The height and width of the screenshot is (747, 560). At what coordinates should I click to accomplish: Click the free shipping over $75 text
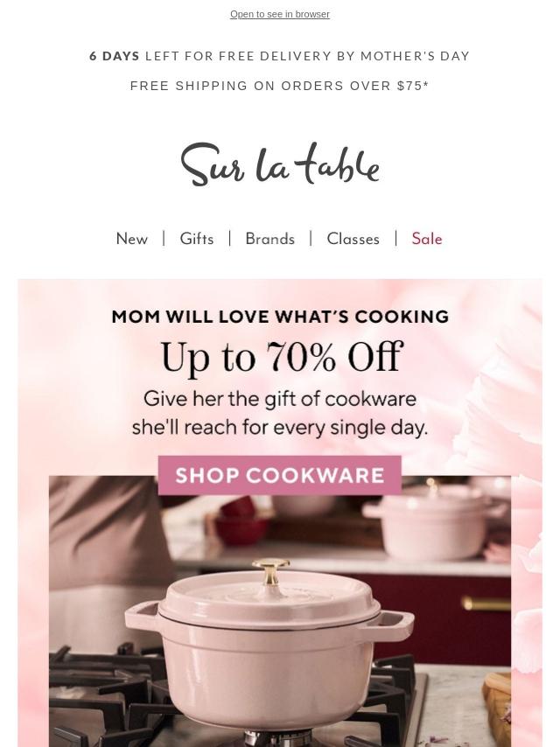pyautogui.click(x=280, y=86)
